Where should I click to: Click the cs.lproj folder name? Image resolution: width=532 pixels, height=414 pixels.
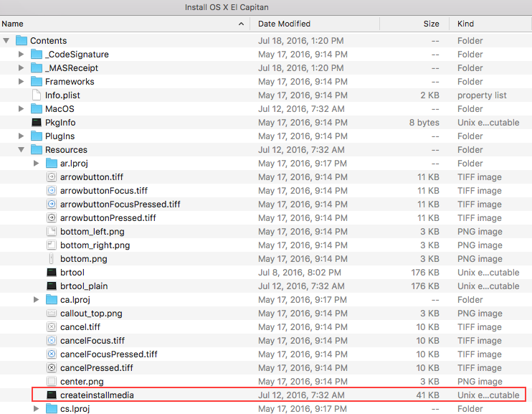pos(75,408)
